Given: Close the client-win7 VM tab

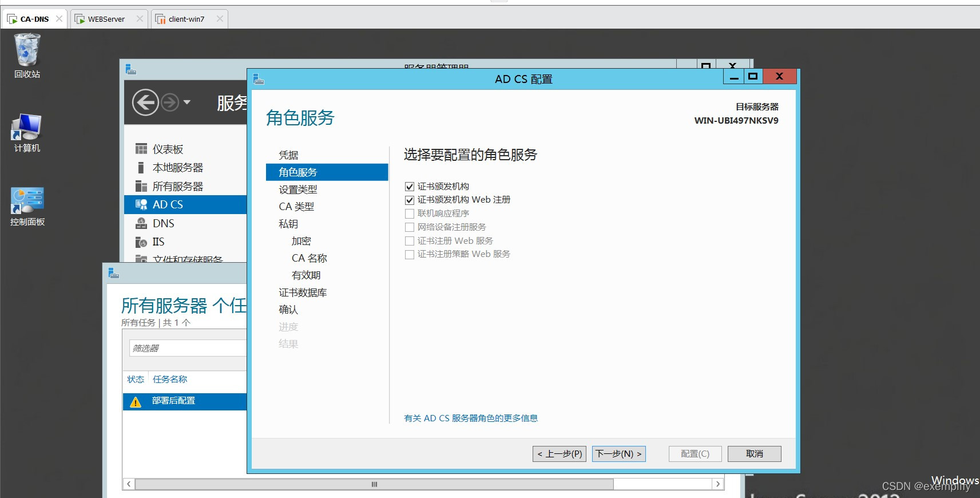Looking at the screenshot, I should tap(220, 19).
